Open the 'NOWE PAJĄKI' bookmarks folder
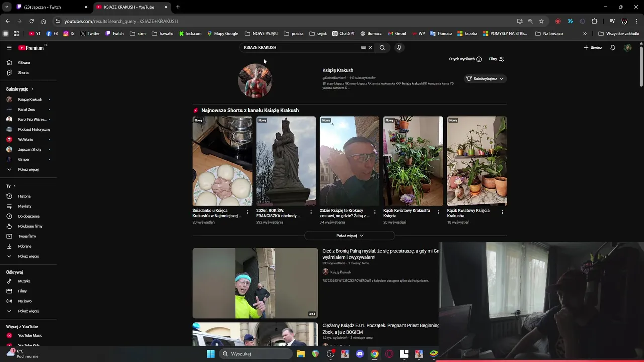Viewport: 644px width, 362px height. pos(261,34)
